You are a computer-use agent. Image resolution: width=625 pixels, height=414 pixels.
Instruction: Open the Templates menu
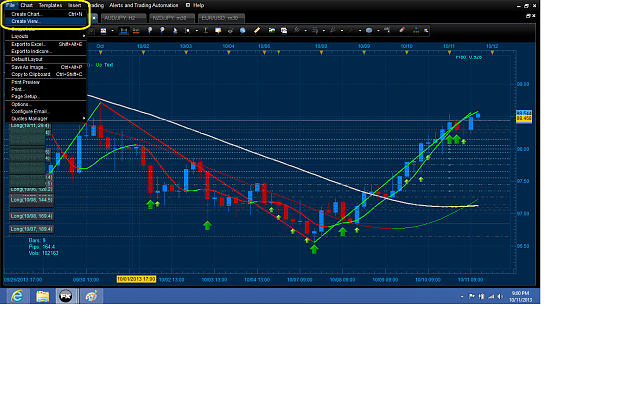[50, 5]
